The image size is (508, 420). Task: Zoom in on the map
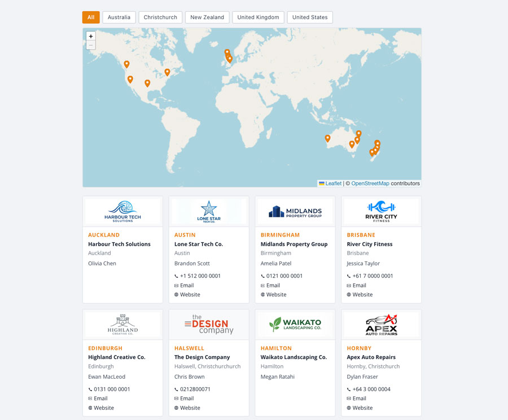(91, 36)
